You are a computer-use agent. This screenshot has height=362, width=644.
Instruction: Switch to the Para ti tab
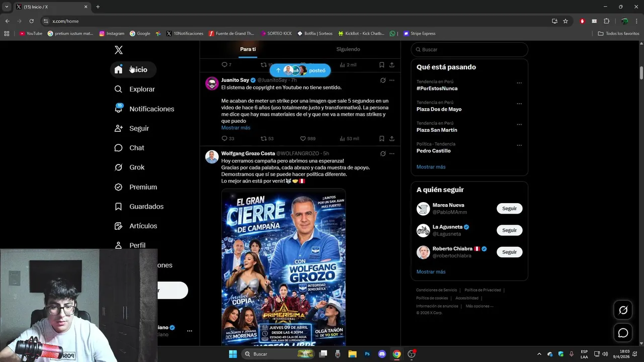[x=248, y=49]
